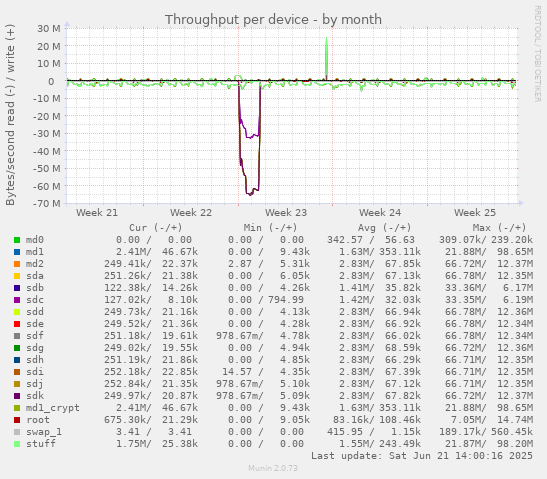Select the sde legend label

35,324
